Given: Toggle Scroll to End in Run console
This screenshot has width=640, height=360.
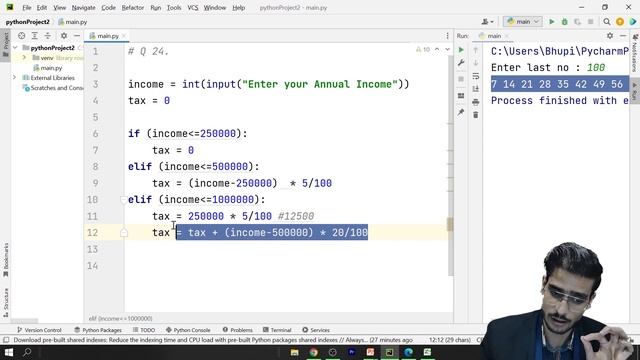Looking at the screenshot, I should 476,89.
